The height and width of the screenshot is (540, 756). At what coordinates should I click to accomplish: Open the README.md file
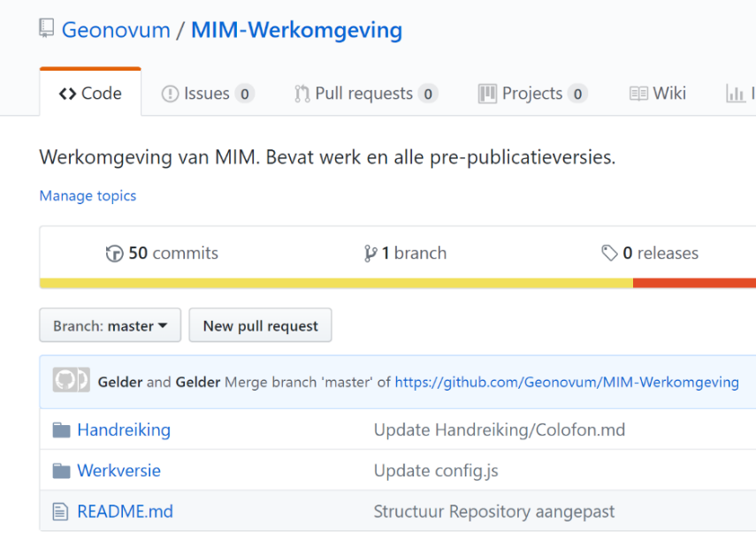[126, 512]
